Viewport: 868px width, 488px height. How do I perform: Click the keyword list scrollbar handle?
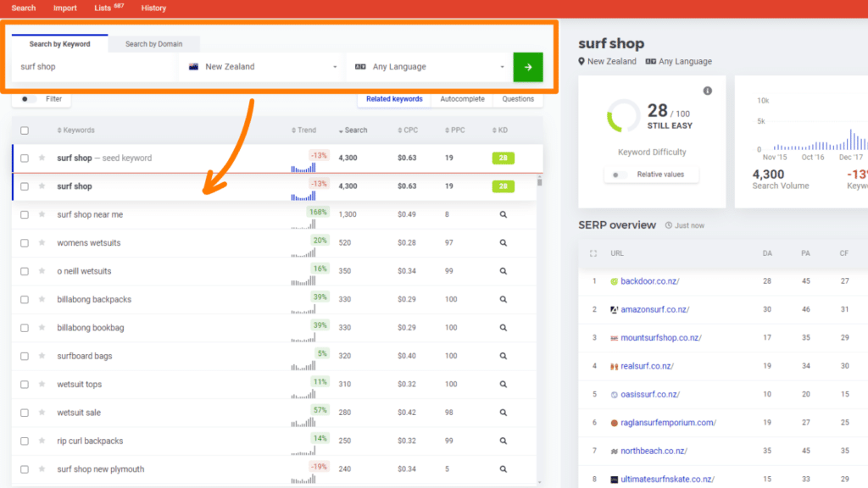[539, 181]
